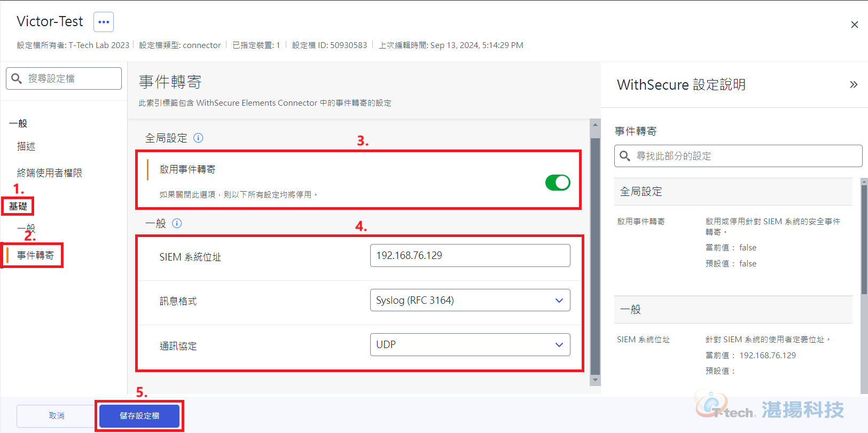Viewport: 868px width, 433px height.
Task: Select 基礎 section in the sidebar
Action: (x=18, y=206)
